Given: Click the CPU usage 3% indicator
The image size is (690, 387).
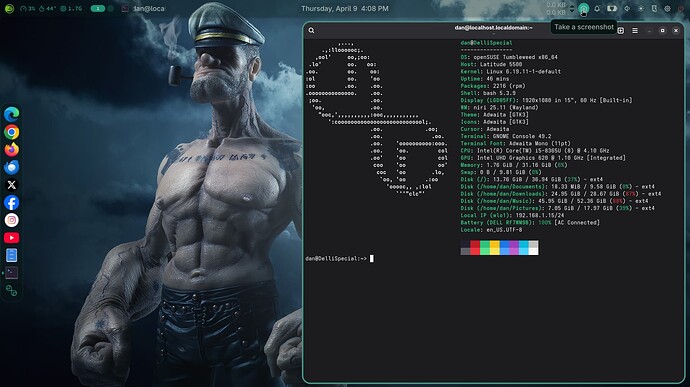Looking at the screenshot, I should [x=27, y=8].
